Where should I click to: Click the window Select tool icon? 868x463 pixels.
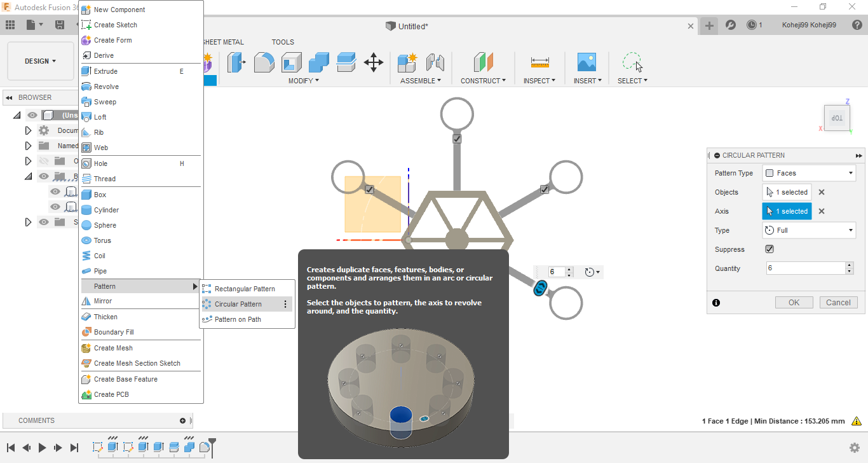632,62
